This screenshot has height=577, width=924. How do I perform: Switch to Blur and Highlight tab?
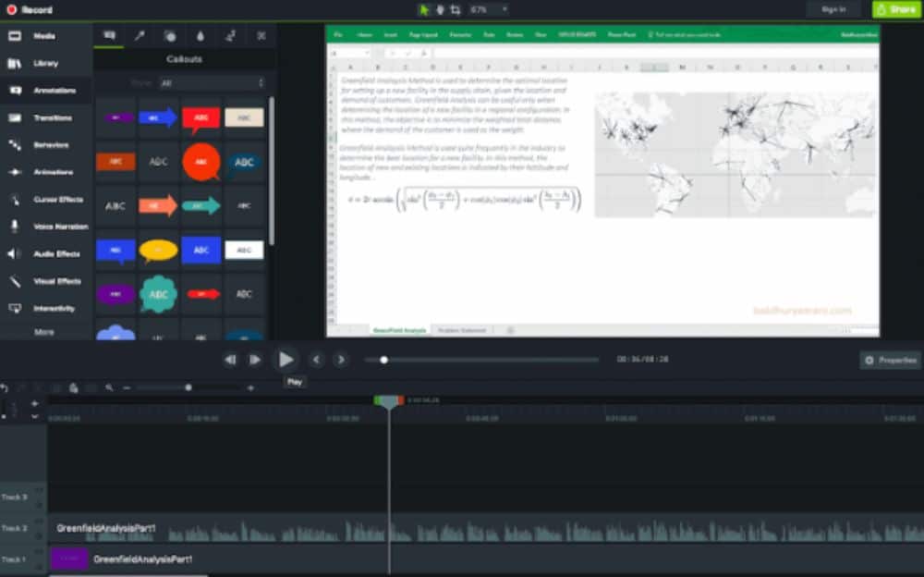pos(201,36)
